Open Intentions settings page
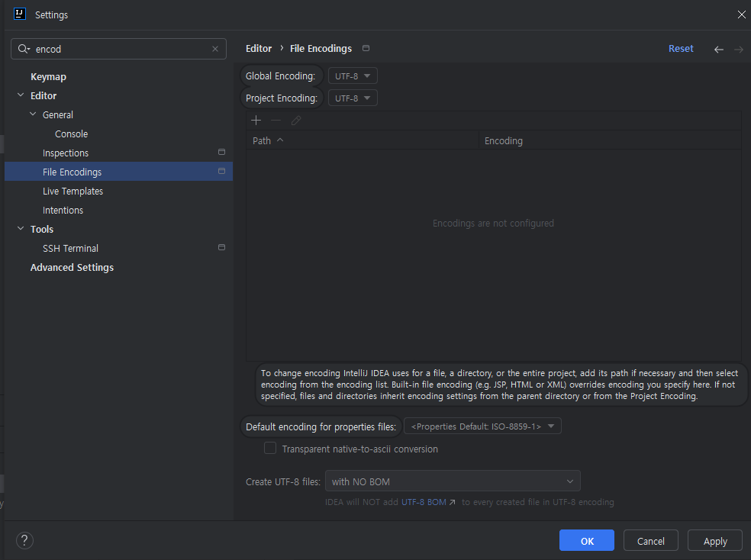This screenshot has width=751, height=560. (x=63, y=210)
